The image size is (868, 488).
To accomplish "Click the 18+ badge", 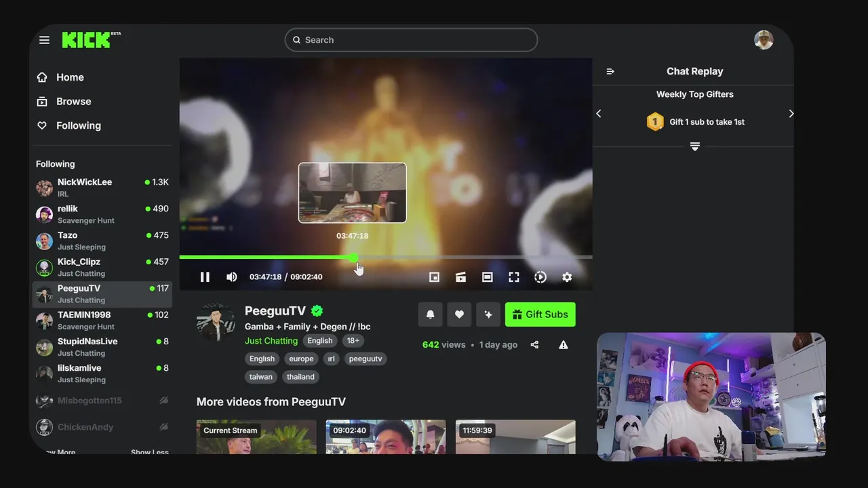I will pos(353,341).
